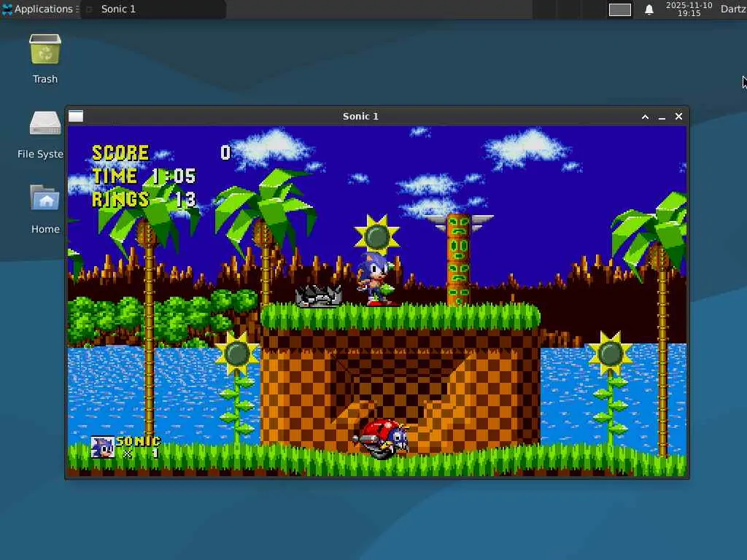This screenshot has width=747, height=560.
Task: Click the destroyed badnik debris on the grass
Action: point(319,296)
